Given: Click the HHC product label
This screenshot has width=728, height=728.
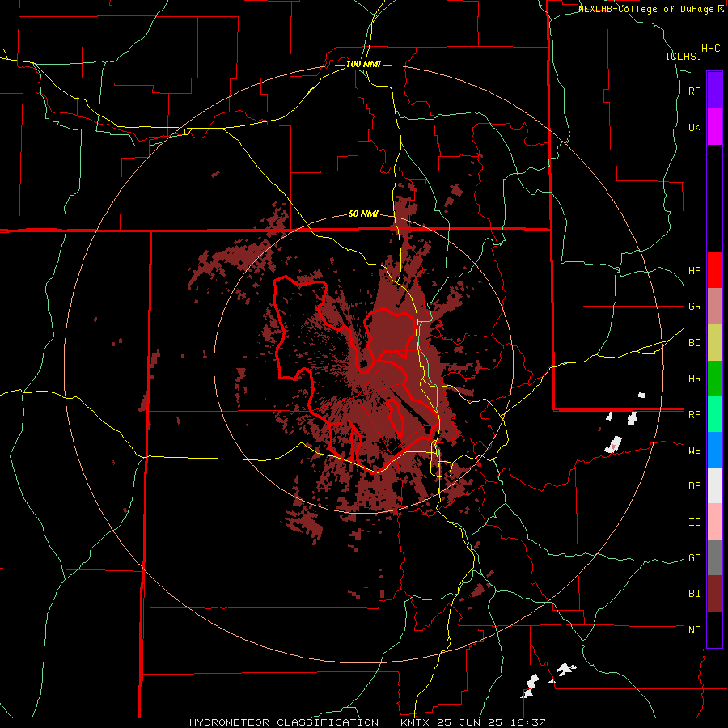Looking at the screenshot, I should [711, 49].
